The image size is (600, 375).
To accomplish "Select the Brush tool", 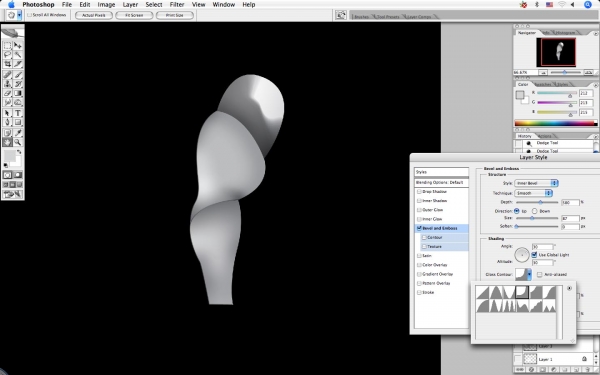I will pyautogui.click(x=18, y=75).
